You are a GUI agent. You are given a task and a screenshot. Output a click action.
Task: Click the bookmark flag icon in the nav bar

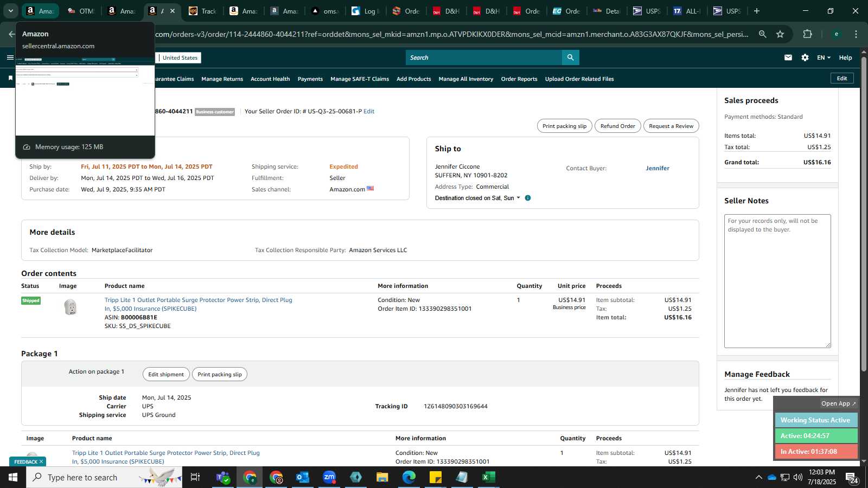tap(10, 79)
